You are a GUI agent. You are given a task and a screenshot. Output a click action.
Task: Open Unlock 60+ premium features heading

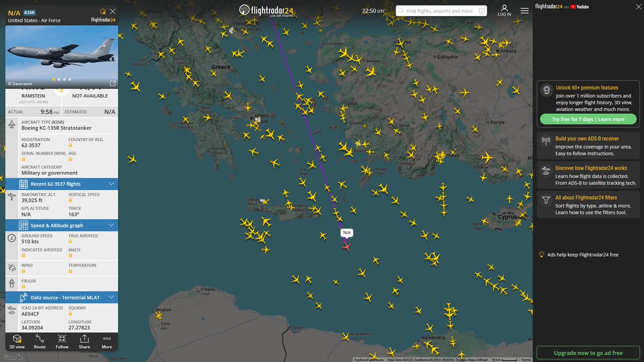[587, 87]
